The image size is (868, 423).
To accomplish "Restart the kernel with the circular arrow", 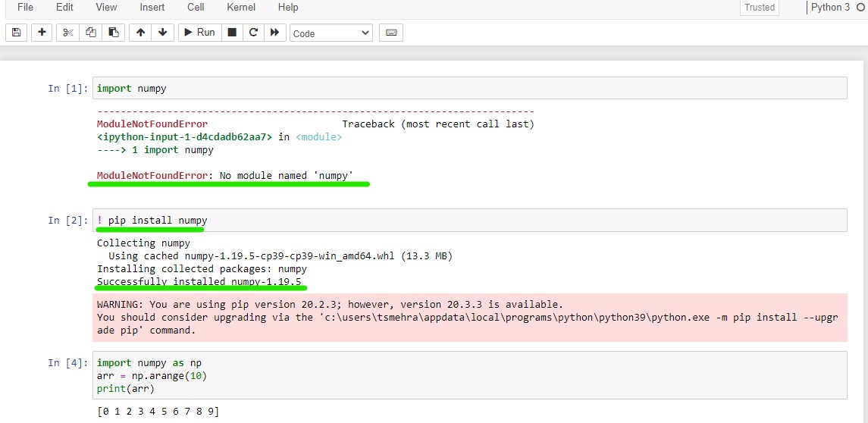I will pos(253,33).
